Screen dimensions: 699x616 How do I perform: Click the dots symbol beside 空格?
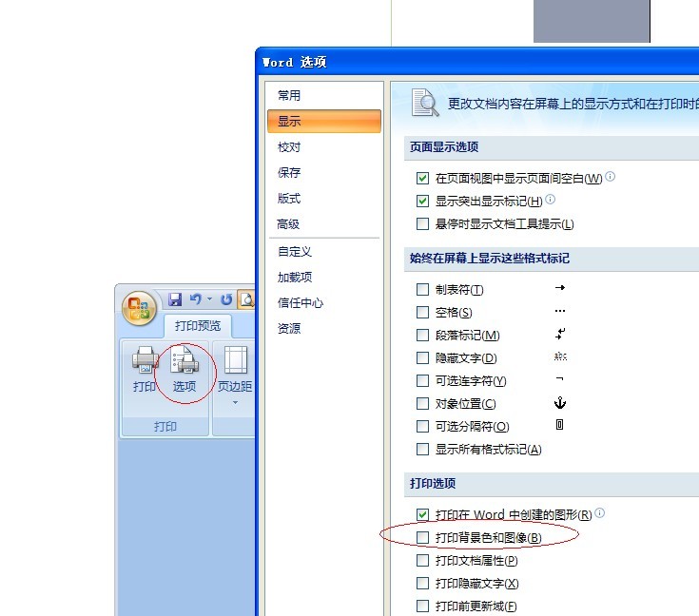tap(560, 311)
